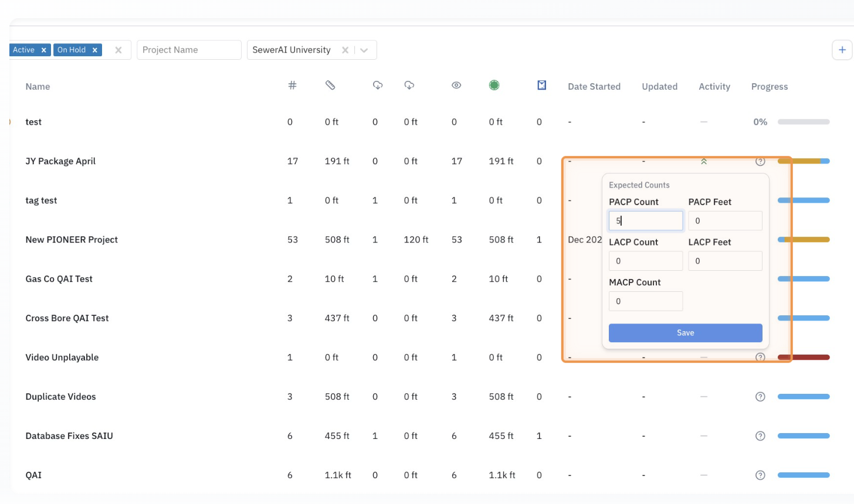Remove the On Hold filter tag
The width and height of the screenshot is (854, 504).
94,50
